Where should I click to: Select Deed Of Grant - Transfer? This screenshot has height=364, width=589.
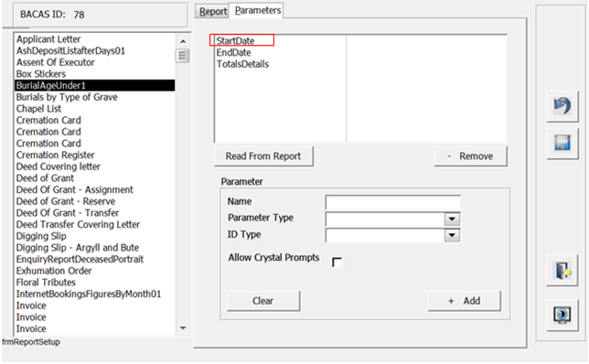coord(95,212)
